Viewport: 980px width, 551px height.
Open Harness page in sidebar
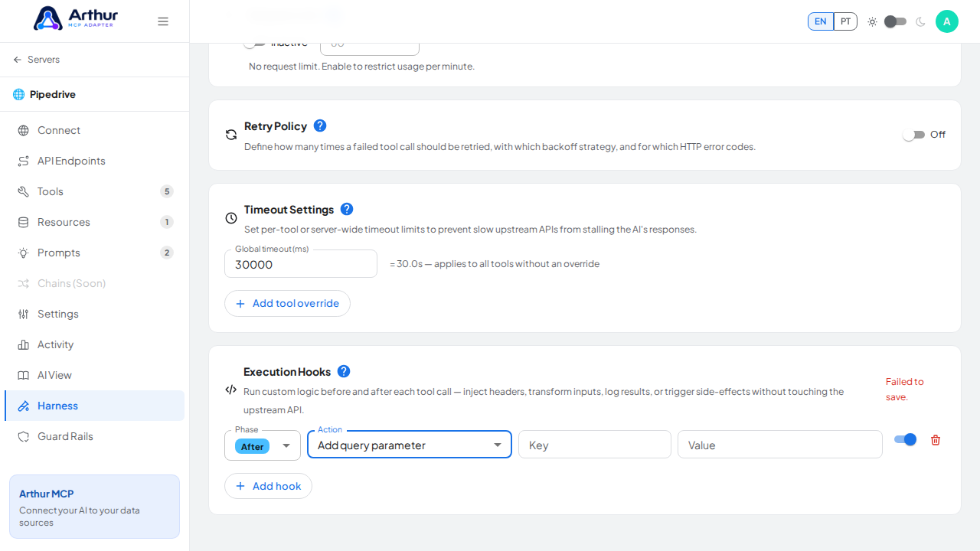[x=94, y=406]
